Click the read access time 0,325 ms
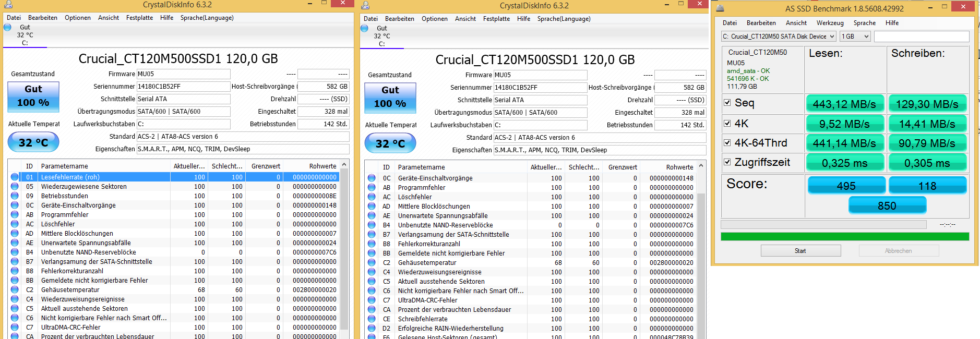Viewport: 980px width, 339px height. tap(845, 163)
